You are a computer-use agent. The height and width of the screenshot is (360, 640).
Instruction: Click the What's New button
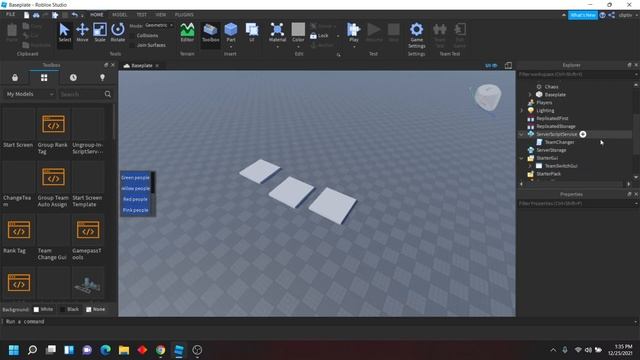[x=583, y=15]
